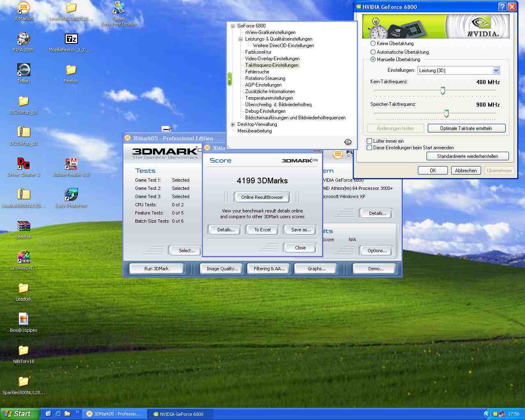Click the NVIDIA settings tray icon
This screenshot has height=420, width=525.
(x=495, y=414)
